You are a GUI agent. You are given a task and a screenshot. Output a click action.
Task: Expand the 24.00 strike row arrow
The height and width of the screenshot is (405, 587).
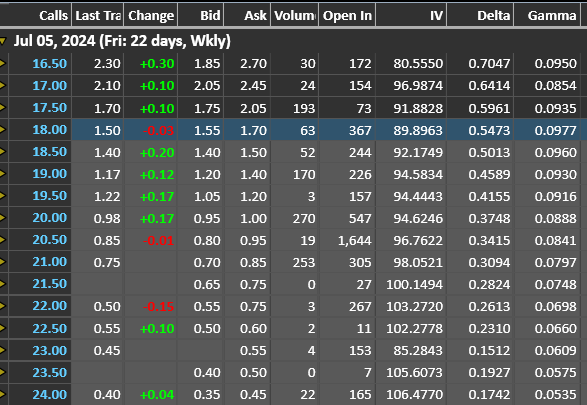[x=3, y=394]
